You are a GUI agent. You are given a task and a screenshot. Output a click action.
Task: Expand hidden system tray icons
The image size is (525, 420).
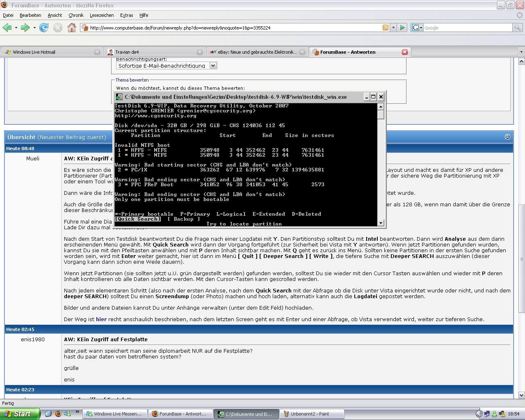479,414
